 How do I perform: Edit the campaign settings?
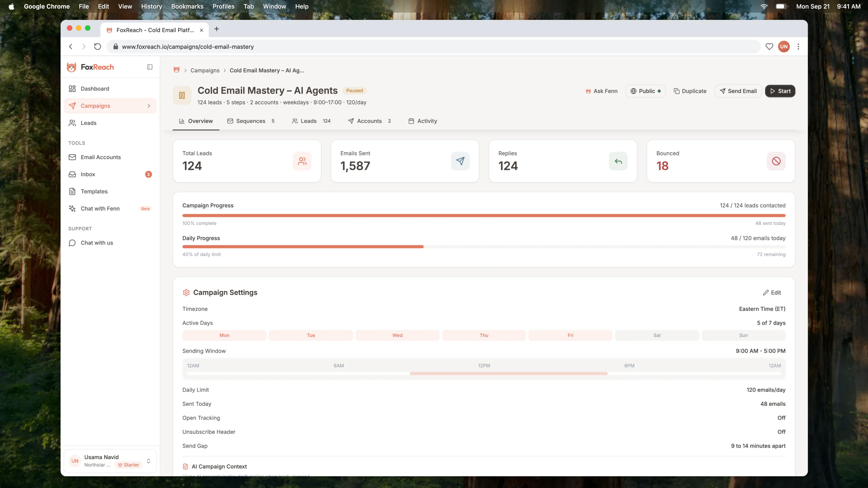772,292
